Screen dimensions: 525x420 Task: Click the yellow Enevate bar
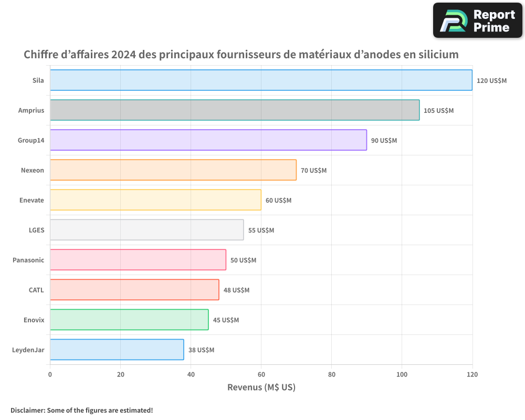pyautogui.click(x=155, y=200)
